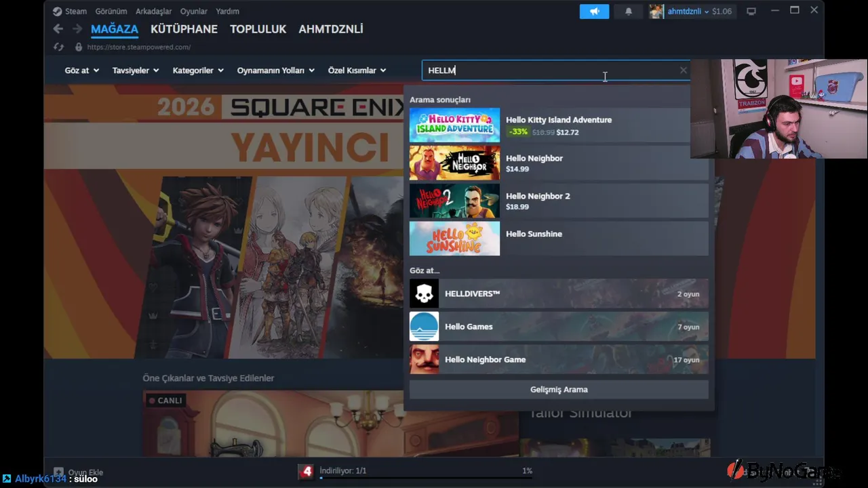Select Hello Sunshine title text
This screenshot has height=488, width=868.
(x=534, y=234)
